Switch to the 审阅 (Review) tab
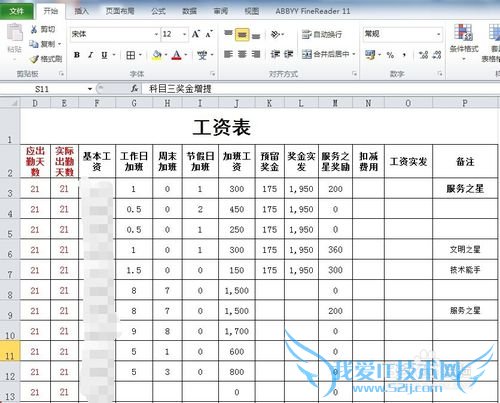The image size is (500, 403). click(x=221, y=11)
